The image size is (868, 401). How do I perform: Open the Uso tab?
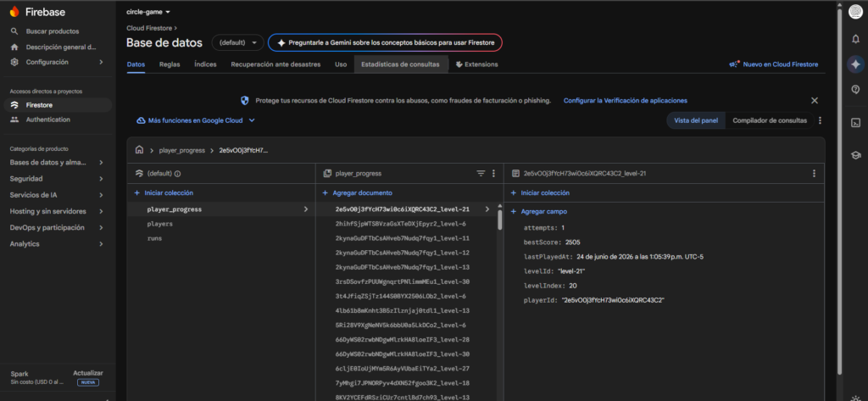tap(341, 64)
